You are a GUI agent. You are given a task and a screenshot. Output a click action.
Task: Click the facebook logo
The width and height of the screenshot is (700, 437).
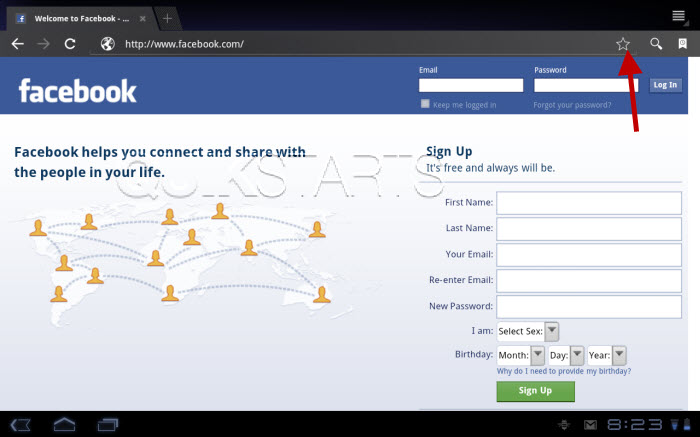pos(77,91)
